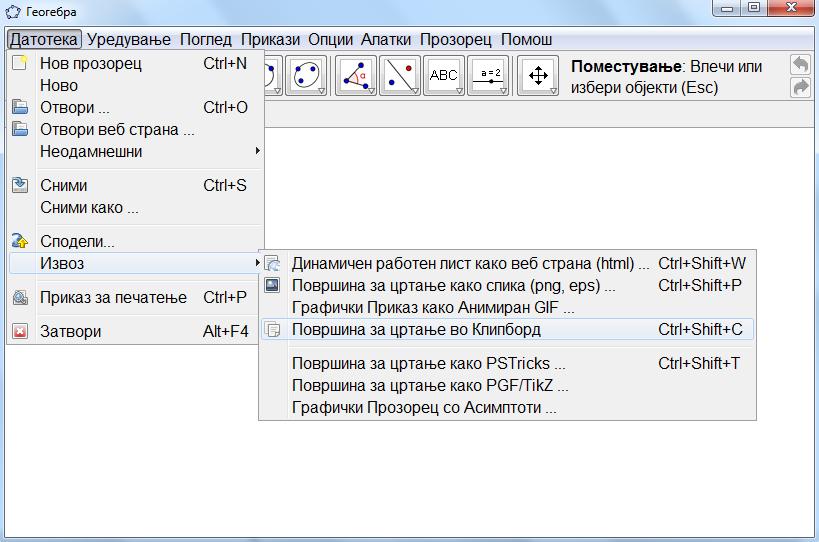Expand the Извоз submenu
Image resolution: width=819 pixels, height=542 pixels.
[136, 263]
